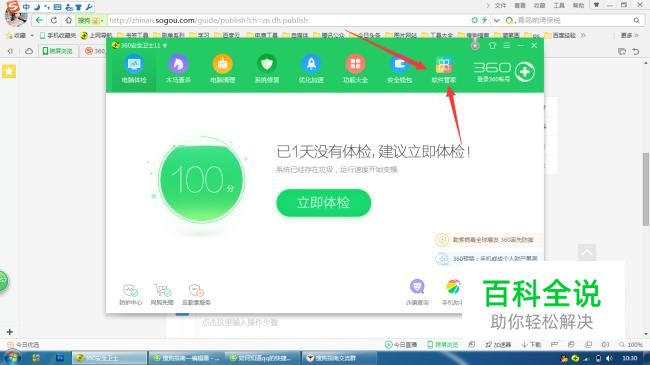Reload the page in Sogou browser

pos(54,20)
